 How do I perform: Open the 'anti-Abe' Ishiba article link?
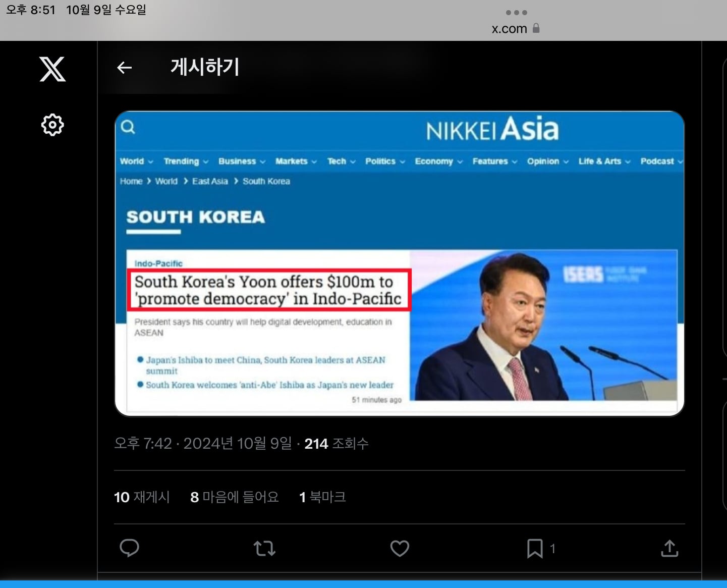270,385
